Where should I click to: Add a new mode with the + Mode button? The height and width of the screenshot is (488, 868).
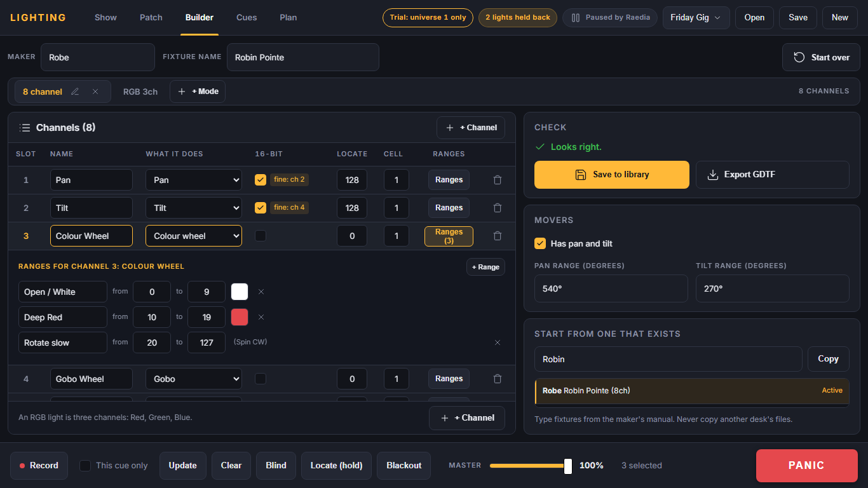[198, 91]
